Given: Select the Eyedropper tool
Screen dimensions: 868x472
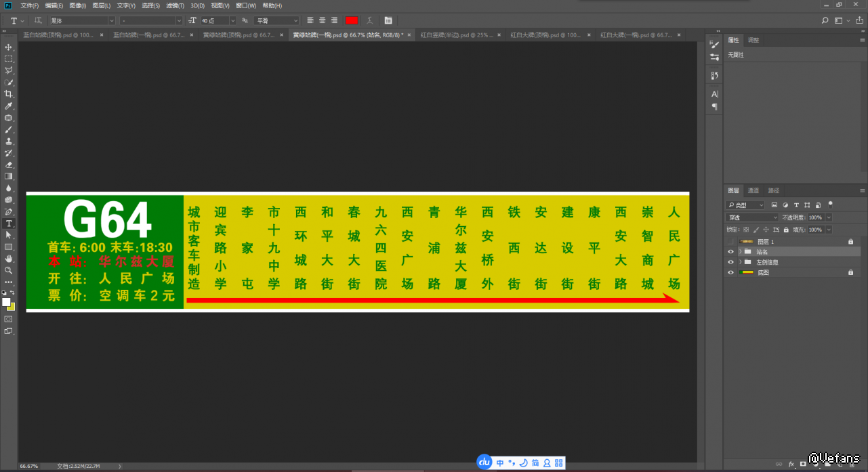Looking at the screenshot, I should click(9, 106).
